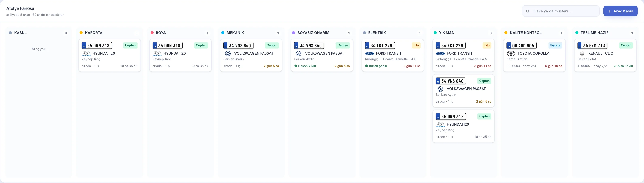This screenshot has height=183, width=644.
Task: Click checkmark icon next to 5 sa 15 dk
Action: (x=615, y=66)
